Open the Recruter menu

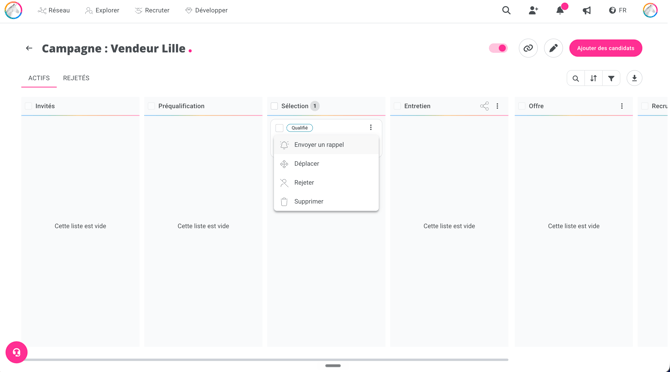pos(152,10)
